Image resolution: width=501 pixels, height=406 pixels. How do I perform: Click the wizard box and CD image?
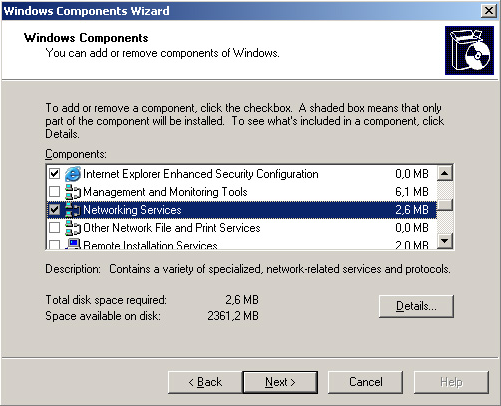(x=469, y=51)
